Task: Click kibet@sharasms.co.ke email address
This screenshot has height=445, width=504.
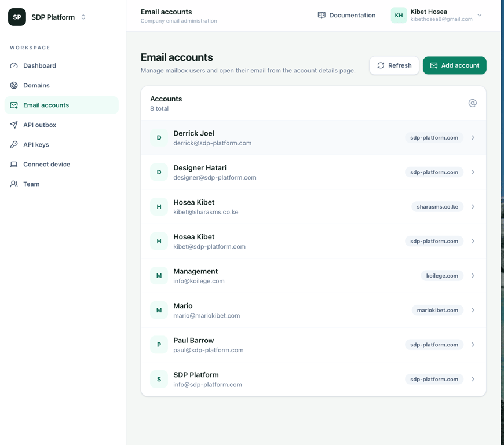Action: (x=206, y=212)
